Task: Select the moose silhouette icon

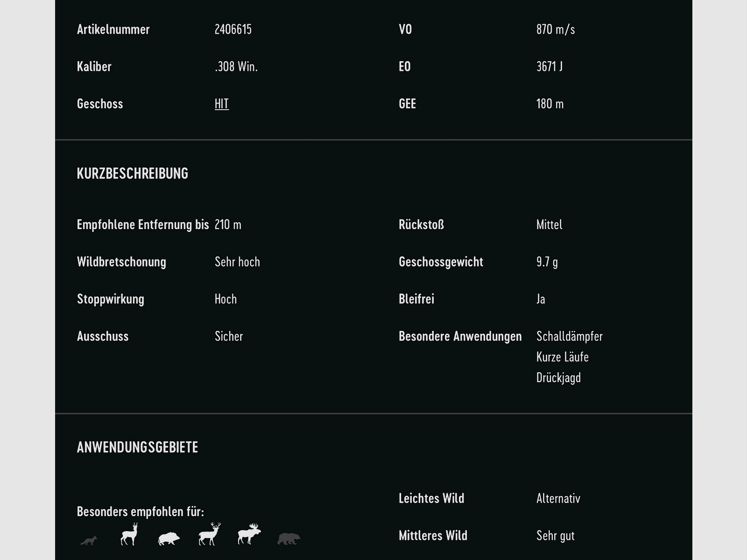Action: point(249,534)
